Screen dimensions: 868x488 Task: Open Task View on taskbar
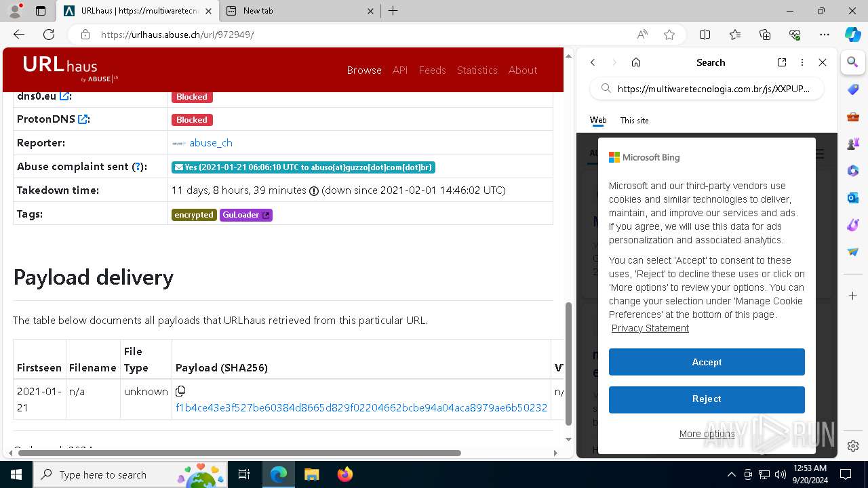coord(244,474)
